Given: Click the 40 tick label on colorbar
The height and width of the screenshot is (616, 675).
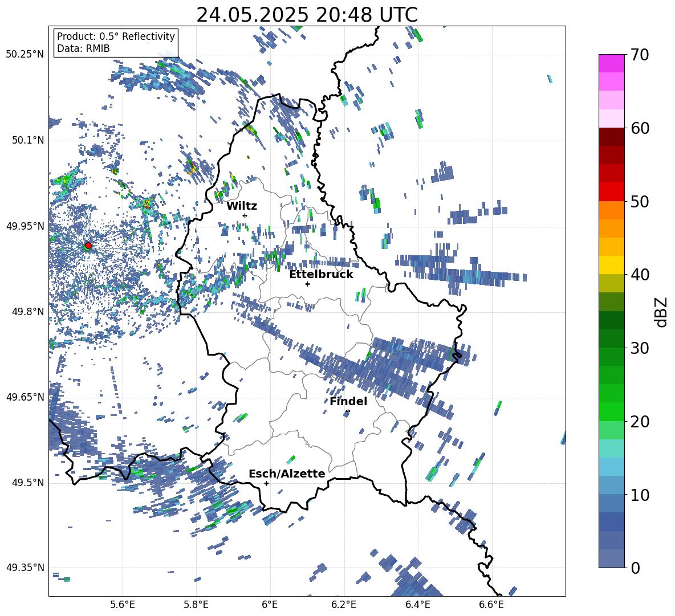Looking at the screenshot, I should [x=639, y=275].
